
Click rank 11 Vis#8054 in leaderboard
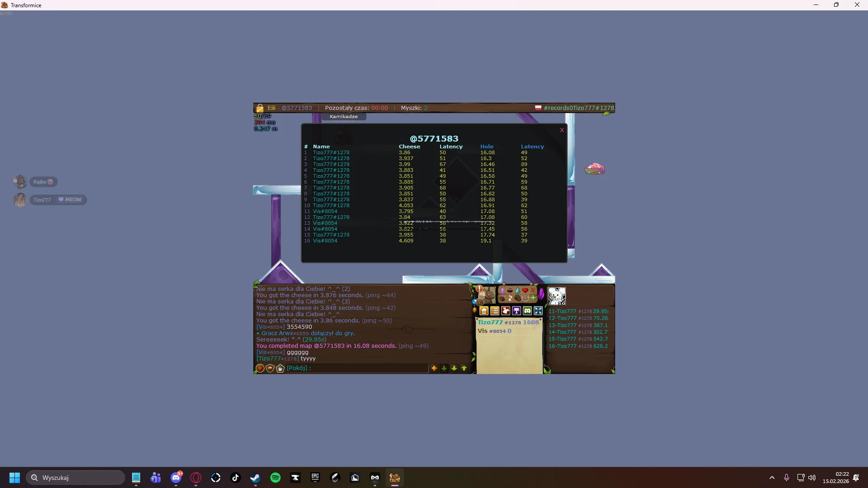(x=325, y=211)
